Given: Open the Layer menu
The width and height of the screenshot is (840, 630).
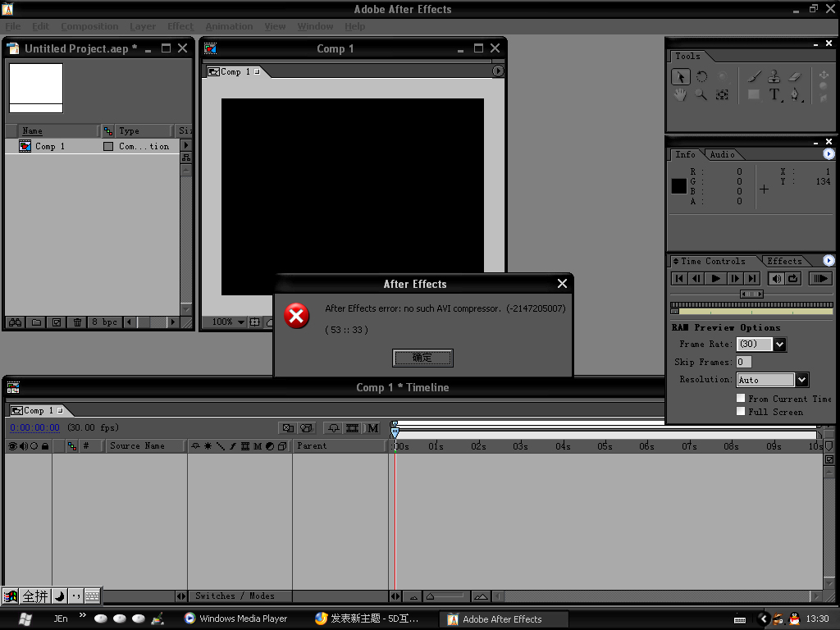Looking at the screenshot, I should point(143,26).
